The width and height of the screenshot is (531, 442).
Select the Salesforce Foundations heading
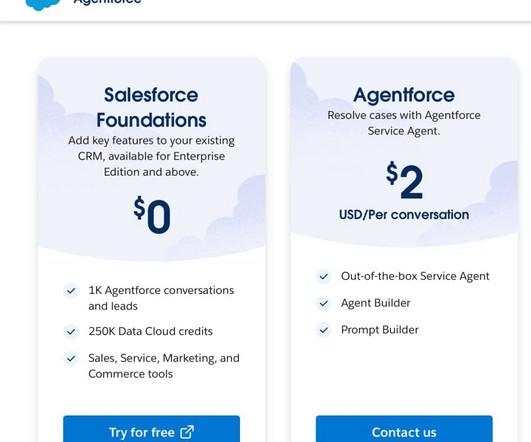tap(151, 107)
